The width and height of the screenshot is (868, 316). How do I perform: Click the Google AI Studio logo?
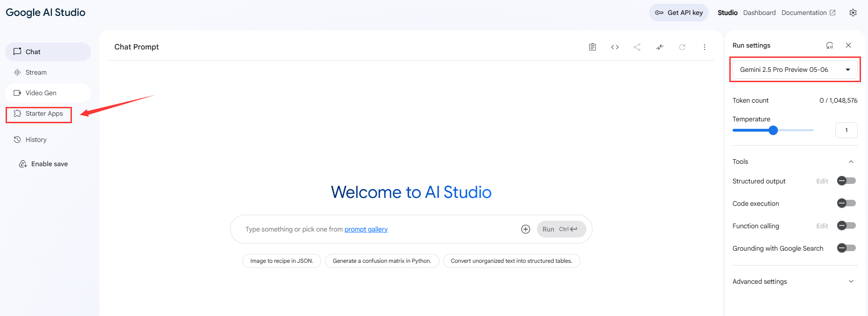click(45, 13)
